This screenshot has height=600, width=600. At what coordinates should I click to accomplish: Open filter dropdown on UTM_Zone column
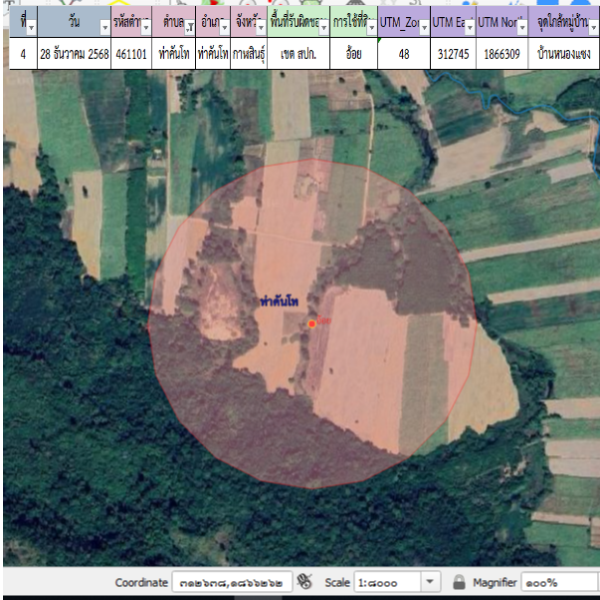(x=423, y=28)
